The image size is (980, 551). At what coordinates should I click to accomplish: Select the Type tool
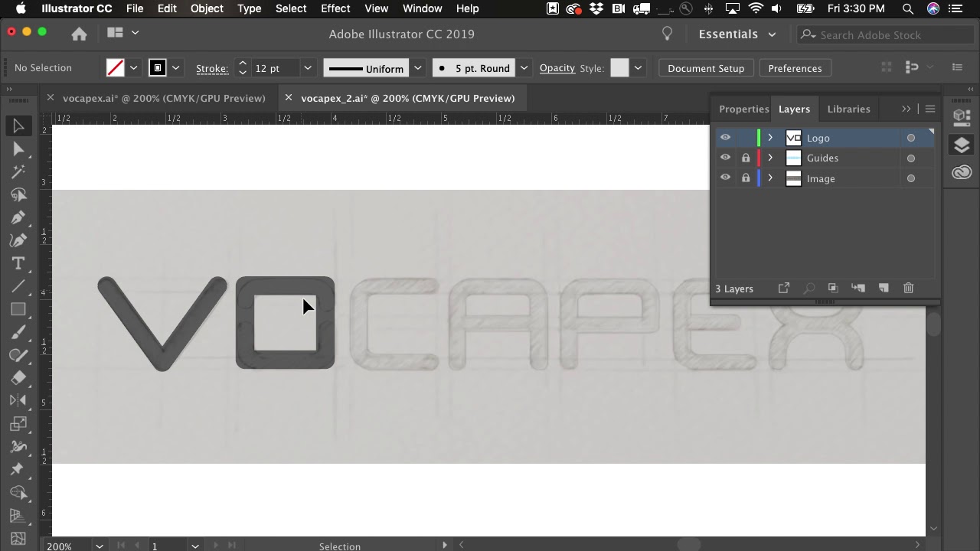[18, 264]
